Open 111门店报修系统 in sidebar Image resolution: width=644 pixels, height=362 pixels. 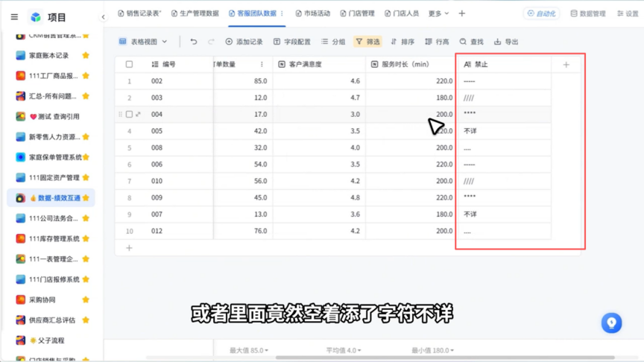point(51,279)
